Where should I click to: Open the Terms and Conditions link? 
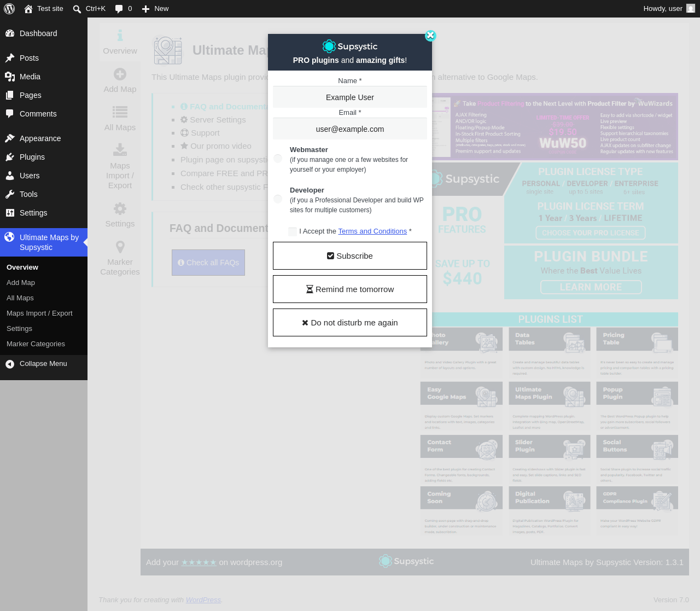point(372,231)
